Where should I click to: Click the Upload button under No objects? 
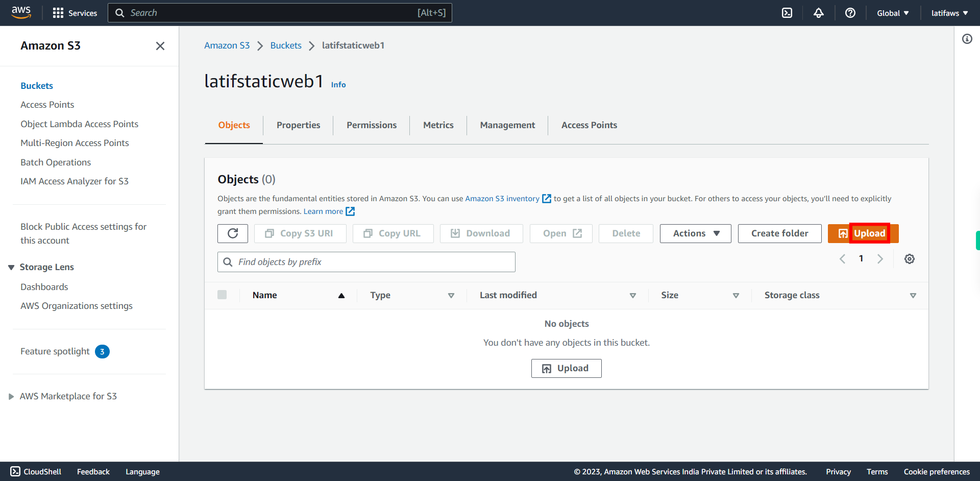tap(566, 368)
